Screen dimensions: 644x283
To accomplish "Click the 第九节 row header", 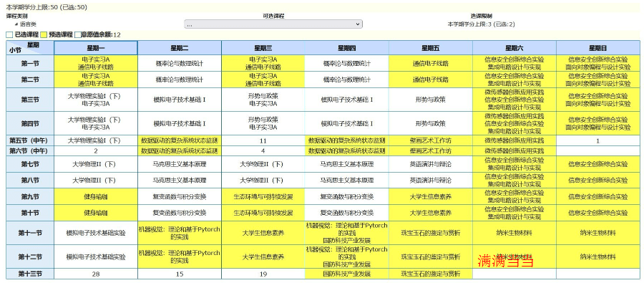I will point(30,196).
